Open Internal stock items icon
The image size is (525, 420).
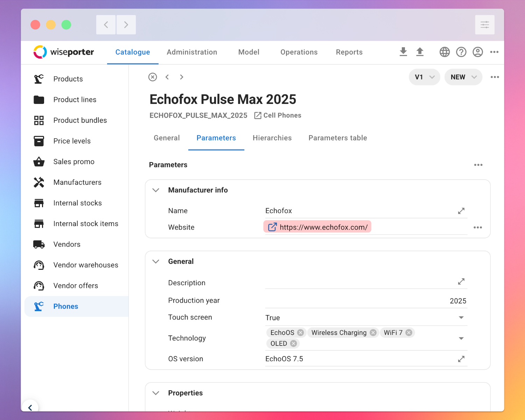pyautogui.click(x=39, y=224)
